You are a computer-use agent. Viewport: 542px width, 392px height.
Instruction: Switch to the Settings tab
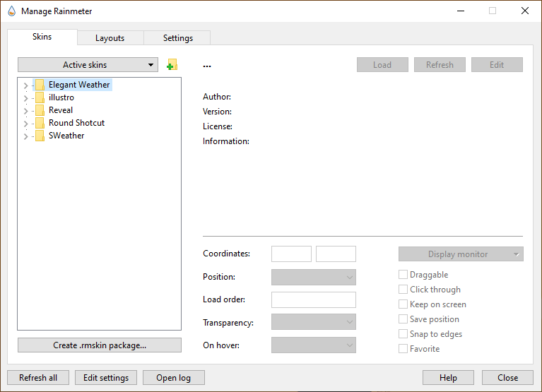pos(177,38)
